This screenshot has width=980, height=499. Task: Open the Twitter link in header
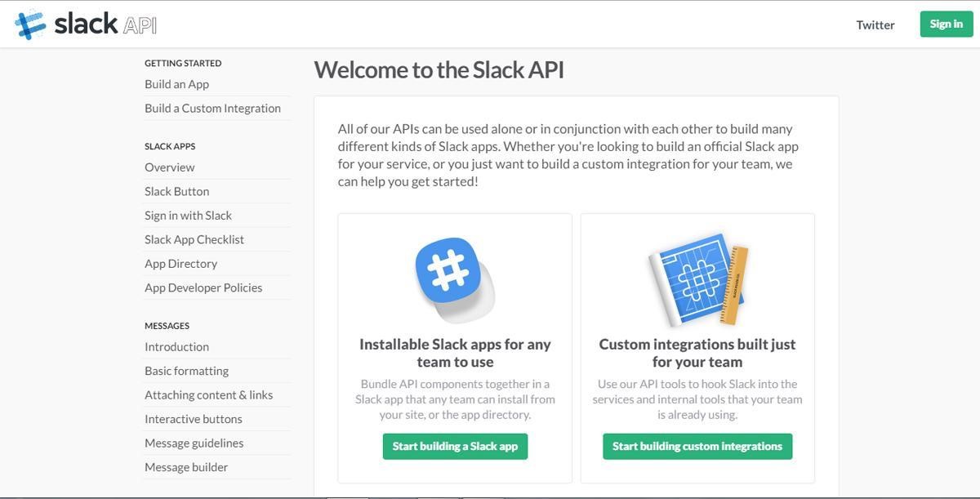(x=875, y=25)
